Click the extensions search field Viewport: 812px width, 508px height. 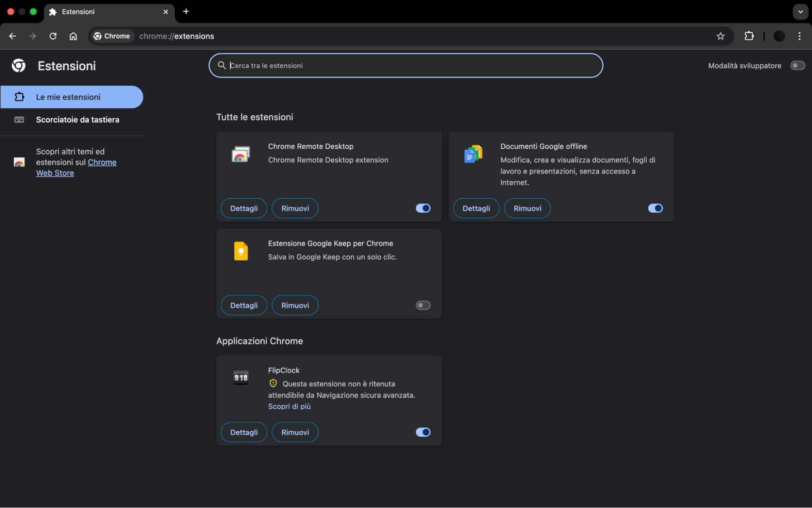(405, 65)
